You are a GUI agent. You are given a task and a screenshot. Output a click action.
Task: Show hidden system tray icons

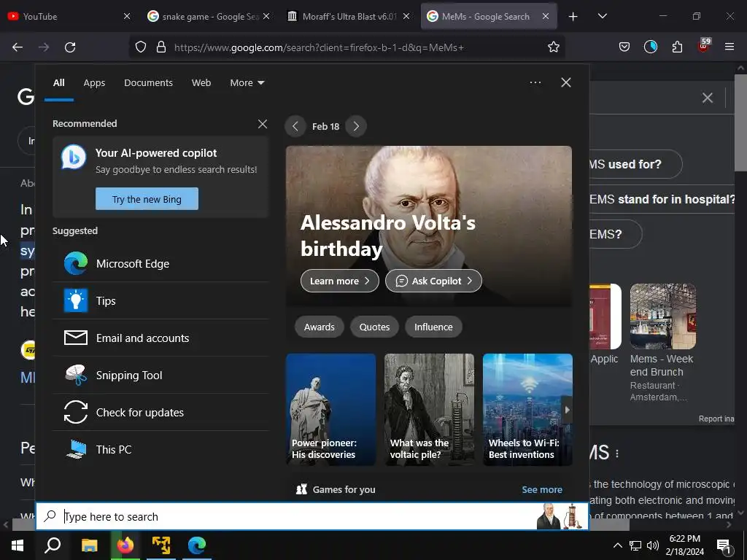coord(617,545)
